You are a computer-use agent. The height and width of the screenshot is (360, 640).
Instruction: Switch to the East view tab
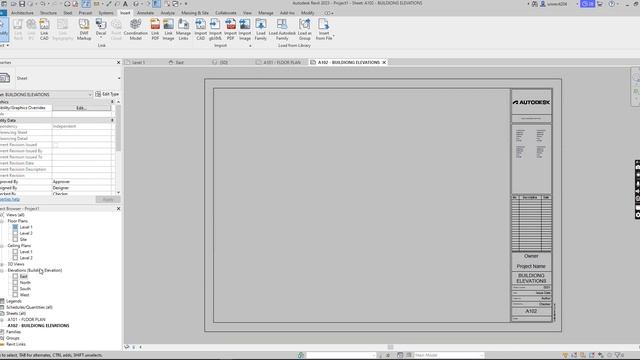pyautogui.click(x=179, y=62)
